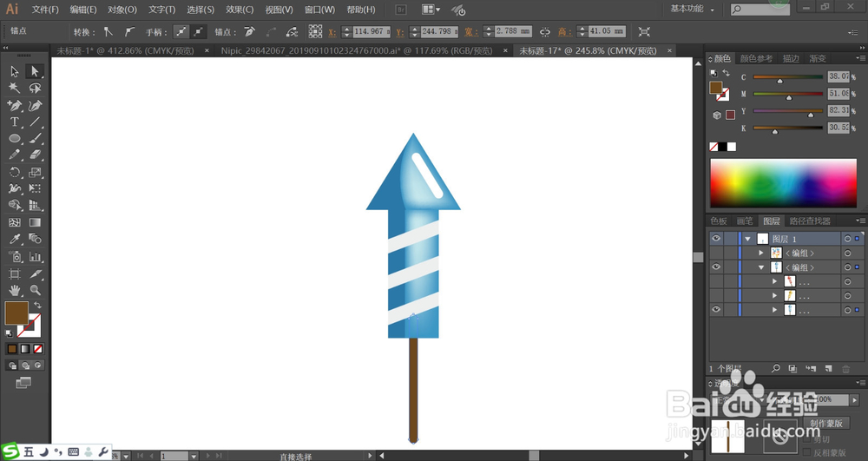The width and height of the screenshot is (868, 461).
Task: Select the Slice tool
Action: click(x=35, y=273)
